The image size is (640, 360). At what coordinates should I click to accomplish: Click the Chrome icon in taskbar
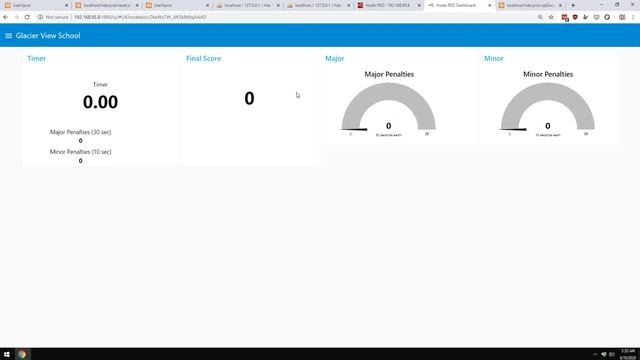point(22,354)
